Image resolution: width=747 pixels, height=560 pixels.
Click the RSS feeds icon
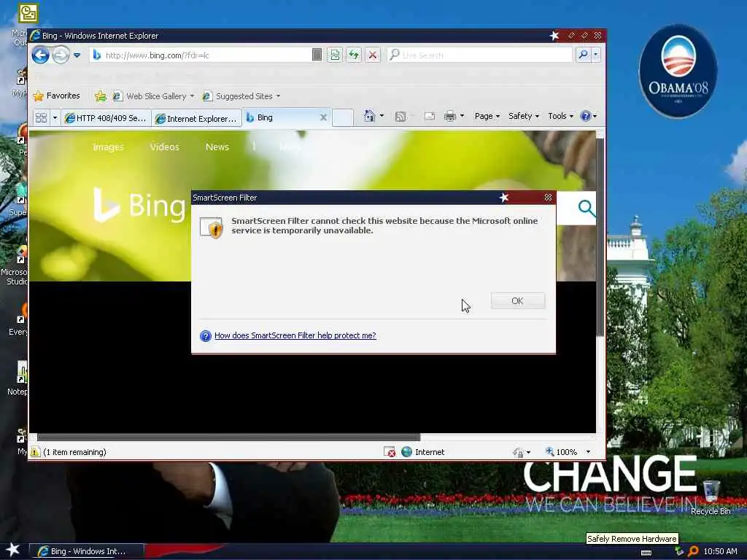(400, 116)
